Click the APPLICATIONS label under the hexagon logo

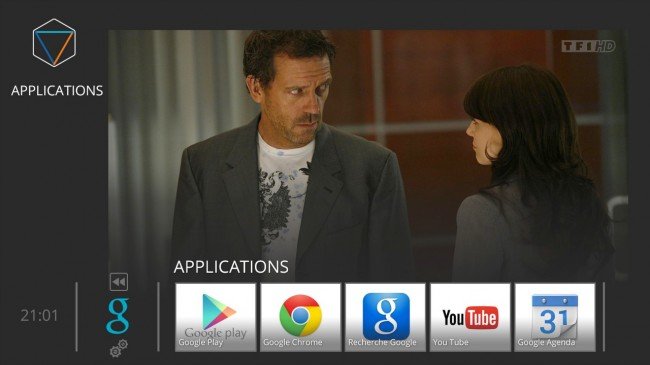(57, 90)
